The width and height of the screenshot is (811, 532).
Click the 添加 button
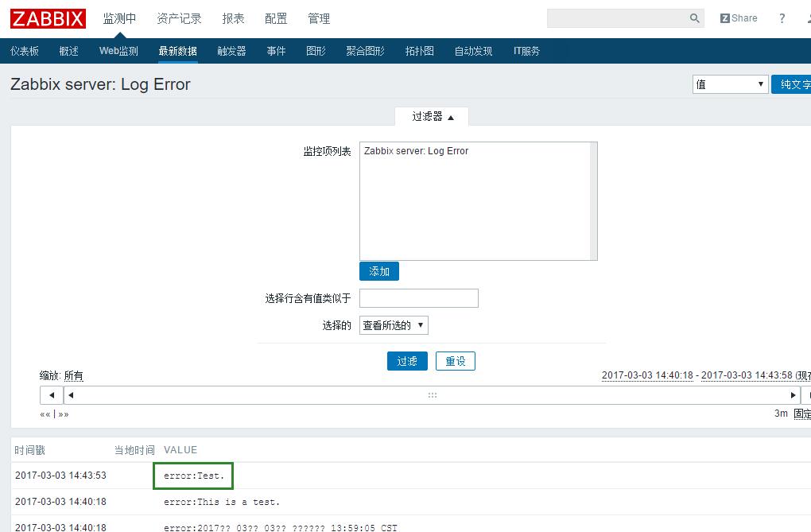point(379,271)
